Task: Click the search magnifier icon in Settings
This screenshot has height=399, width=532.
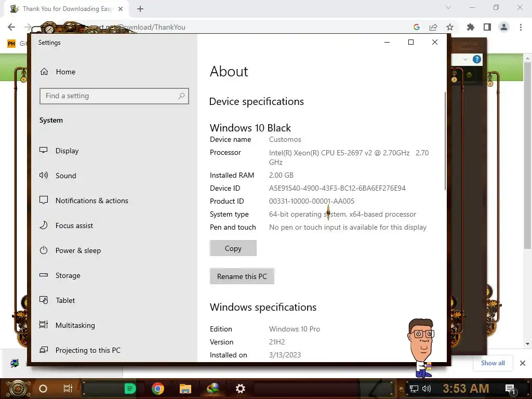Action: [181, 96]
